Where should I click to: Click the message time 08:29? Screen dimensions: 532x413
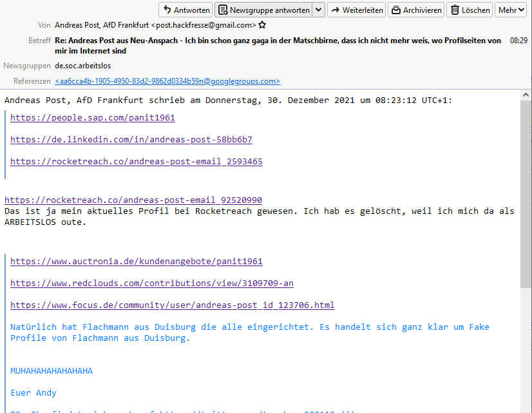518,41
